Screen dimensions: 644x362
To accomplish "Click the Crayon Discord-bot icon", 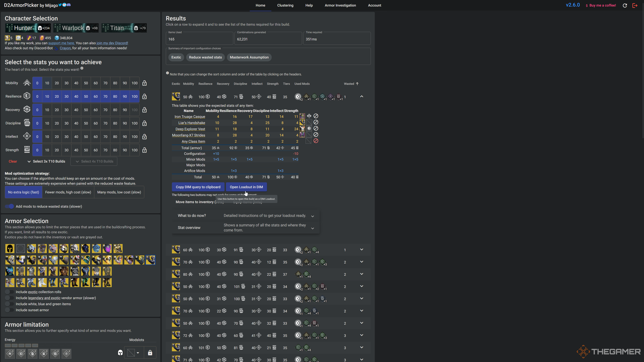I will (x=56, y=48).
